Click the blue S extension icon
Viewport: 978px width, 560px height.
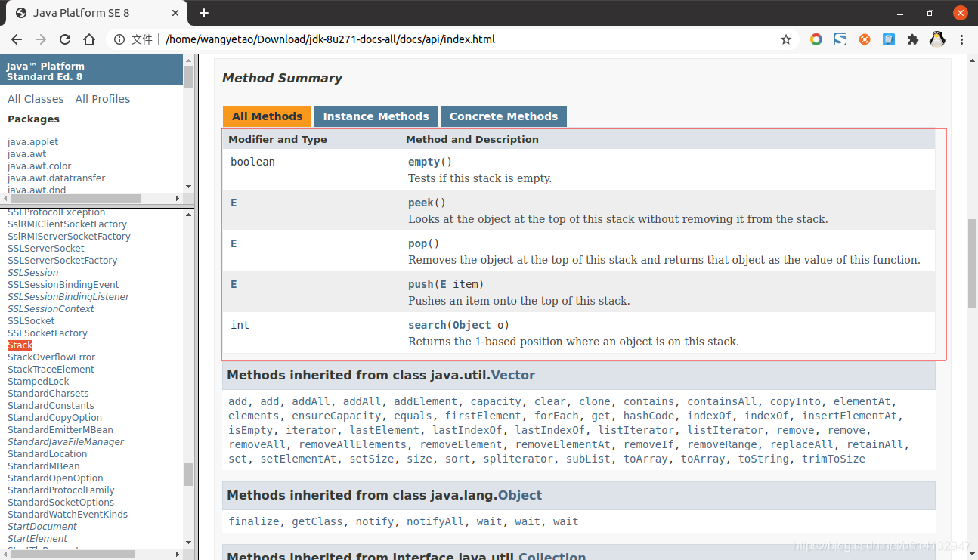840,39
